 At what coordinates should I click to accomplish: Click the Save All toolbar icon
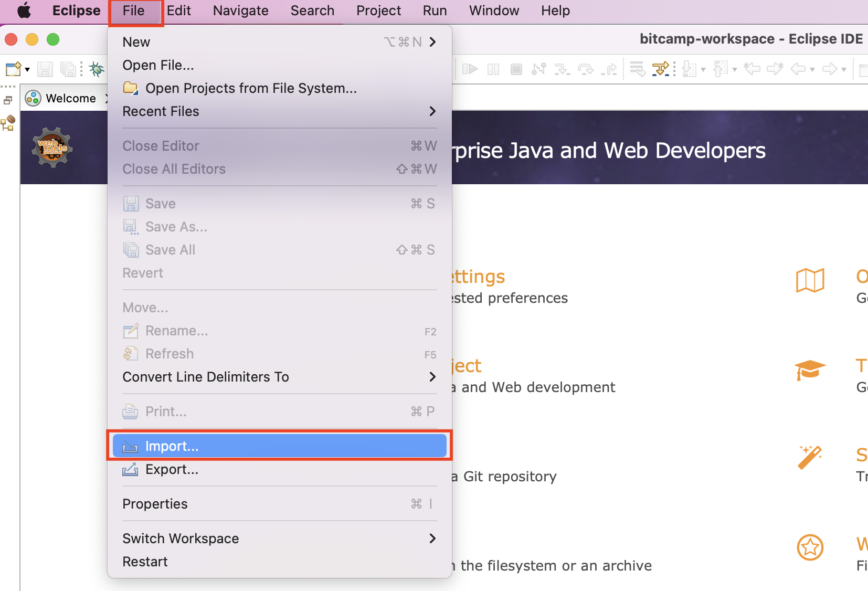point(68,69)
